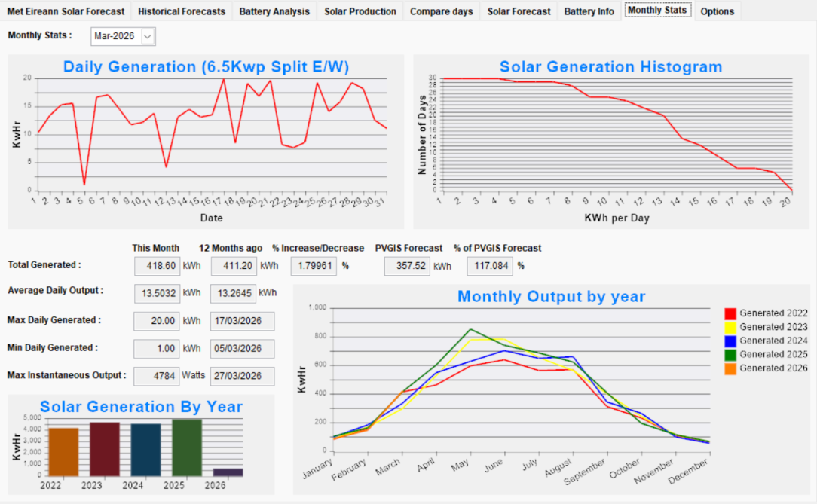Select the 1.79961 percent increase field
This screenshot has width=817, height=504.
pos(314,266)
